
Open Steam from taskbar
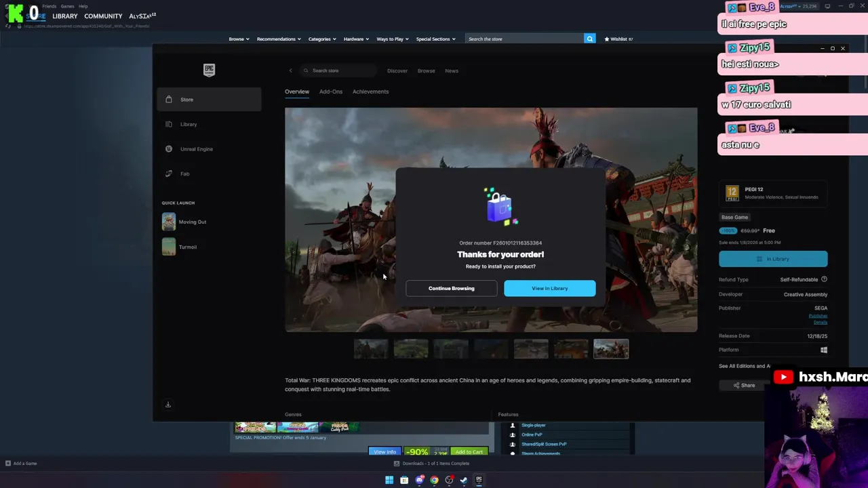[464, 480]
